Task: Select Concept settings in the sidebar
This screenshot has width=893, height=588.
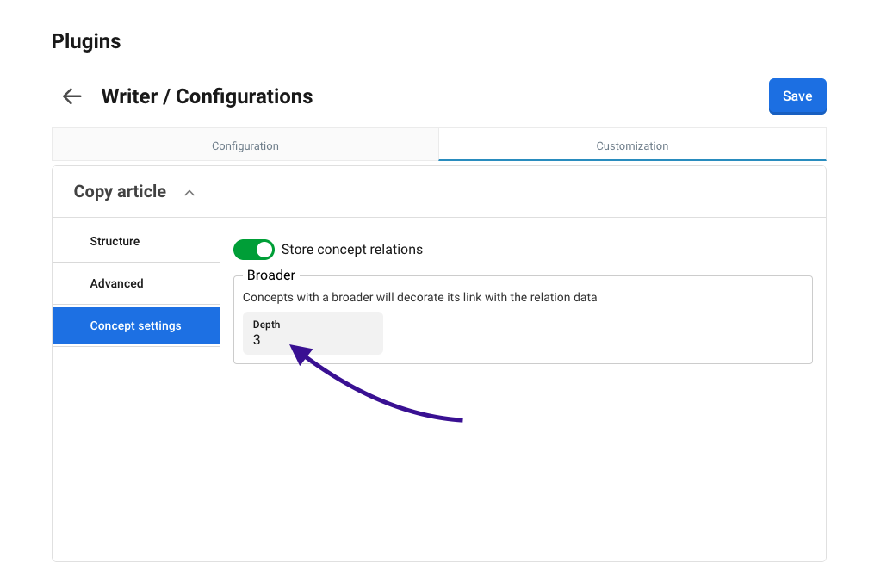Action: coord(136,325)
